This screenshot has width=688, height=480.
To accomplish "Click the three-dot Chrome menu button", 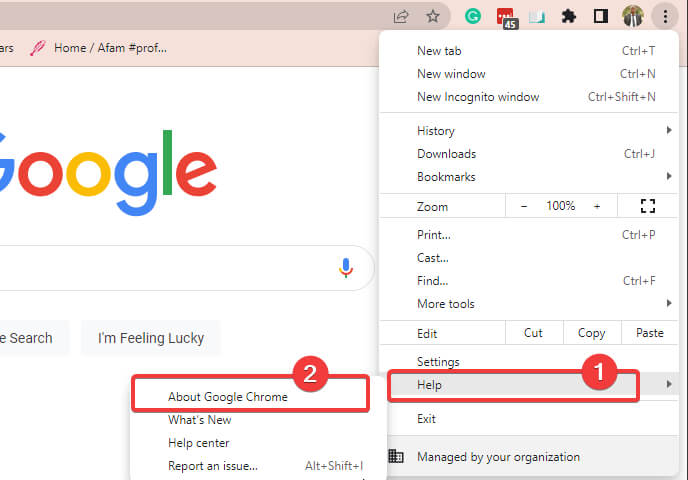I will pos(665,17).
